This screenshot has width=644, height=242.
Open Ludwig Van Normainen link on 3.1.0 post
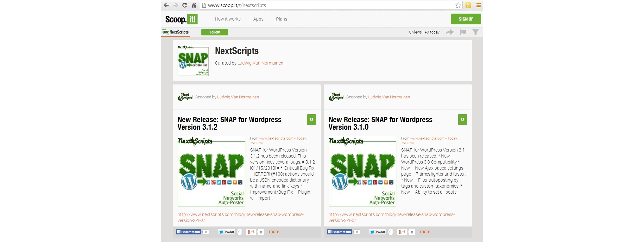pyautogui.click(x=389, y=97)
